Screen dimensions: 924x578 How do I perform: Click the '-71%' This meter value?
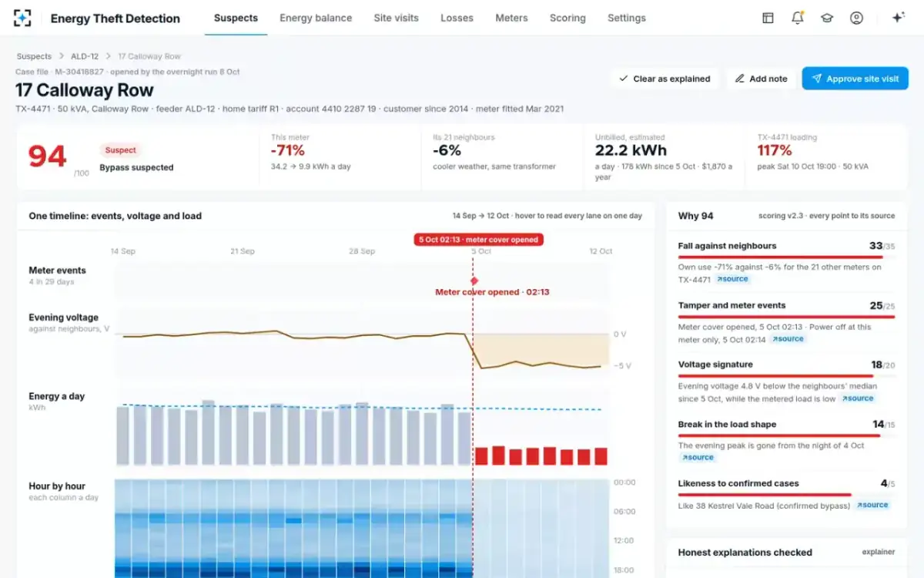288,150
